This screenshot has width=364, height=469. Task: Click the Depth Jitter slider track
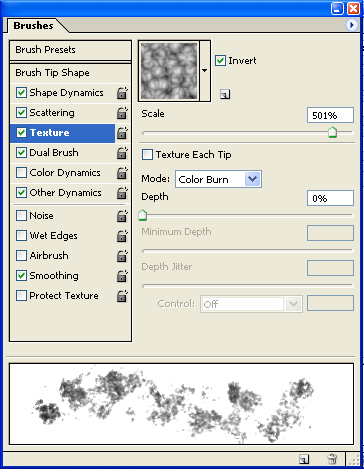coord(247,286)
